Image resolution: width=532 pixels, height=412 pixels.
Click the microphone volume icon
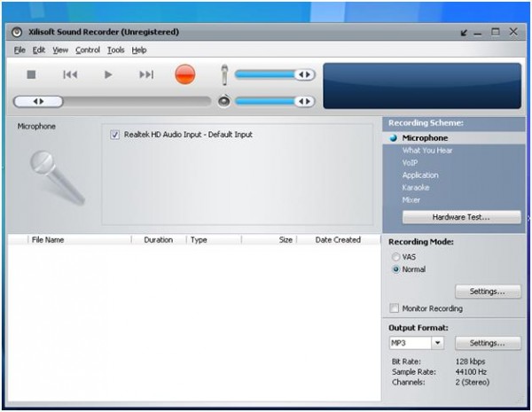[x=224, y=74]
